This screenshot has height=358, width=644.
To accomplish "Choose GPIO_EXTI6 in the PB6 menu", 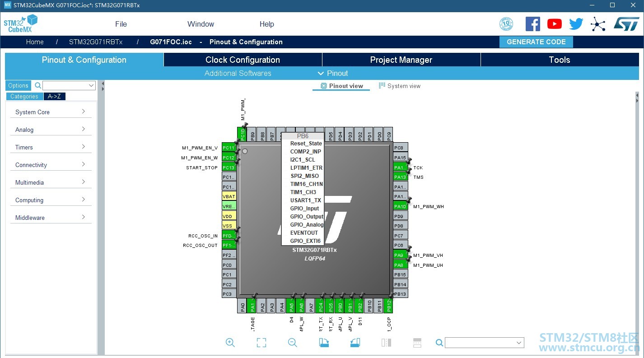I will [x=303, y=241].
